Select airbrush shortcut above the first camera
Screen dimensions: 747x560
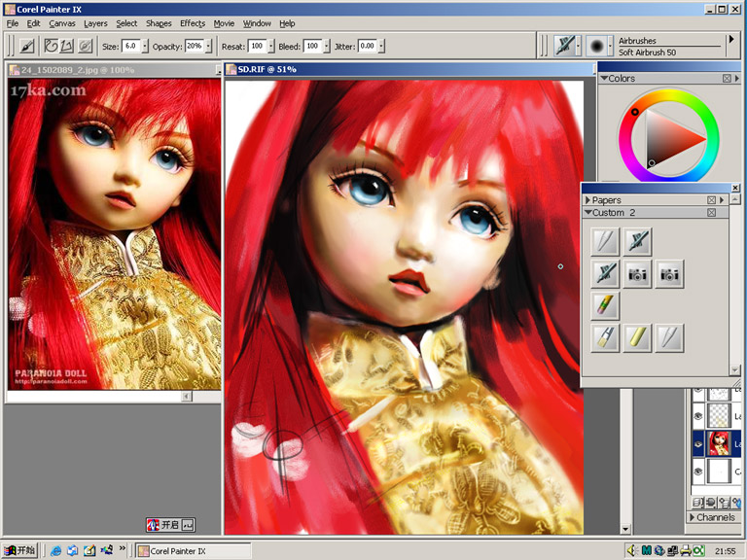637,241
